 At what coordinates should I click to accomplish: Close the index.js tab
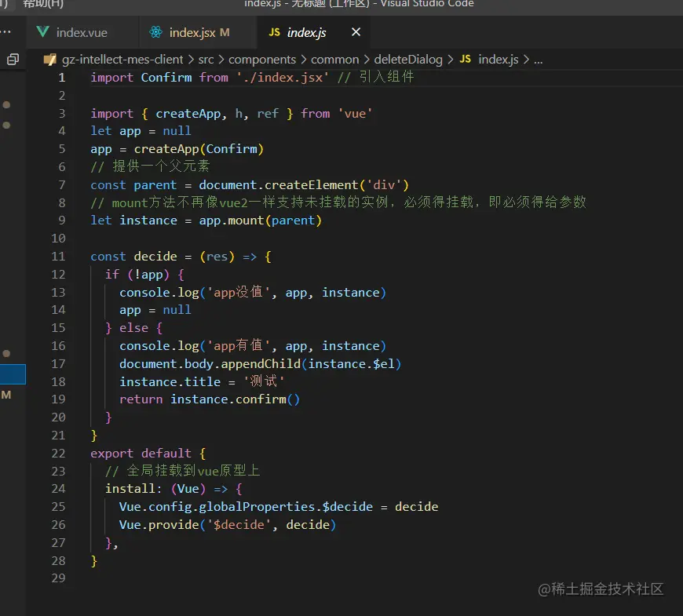[356, 31]
